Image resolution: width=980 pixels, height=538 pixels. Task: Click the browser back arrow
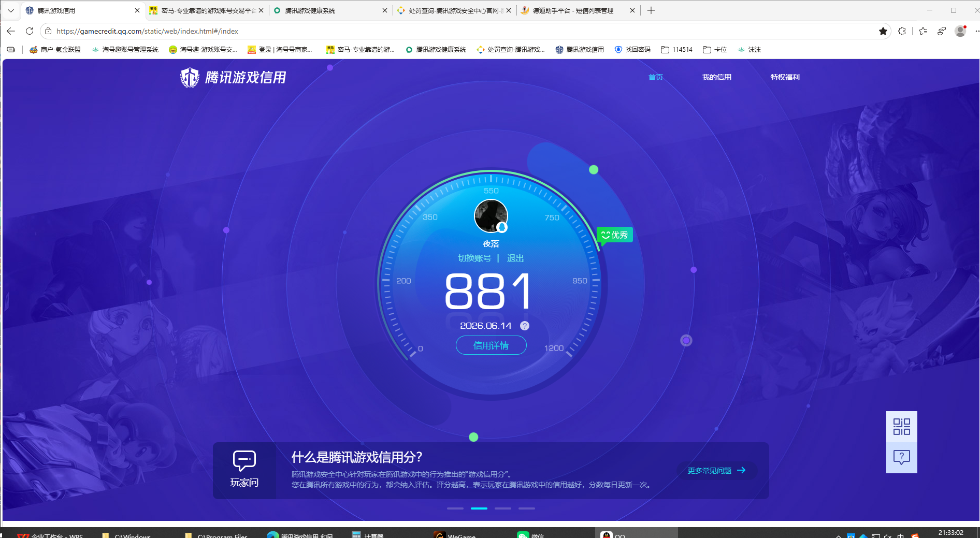(11, 31)
